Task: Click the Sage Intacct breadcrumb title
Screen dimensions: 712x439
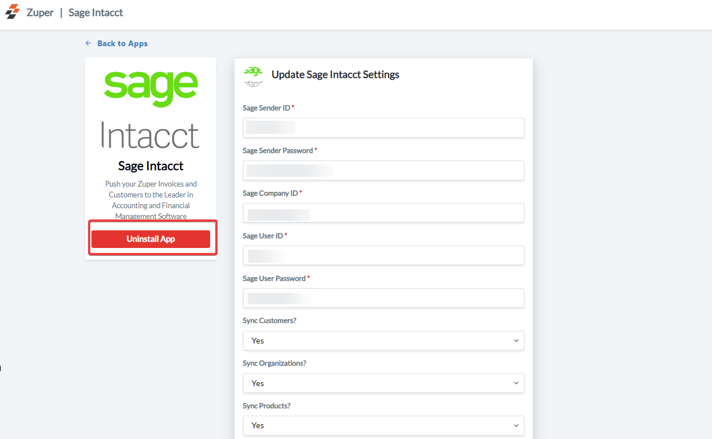Action: [x=96, y=13]
